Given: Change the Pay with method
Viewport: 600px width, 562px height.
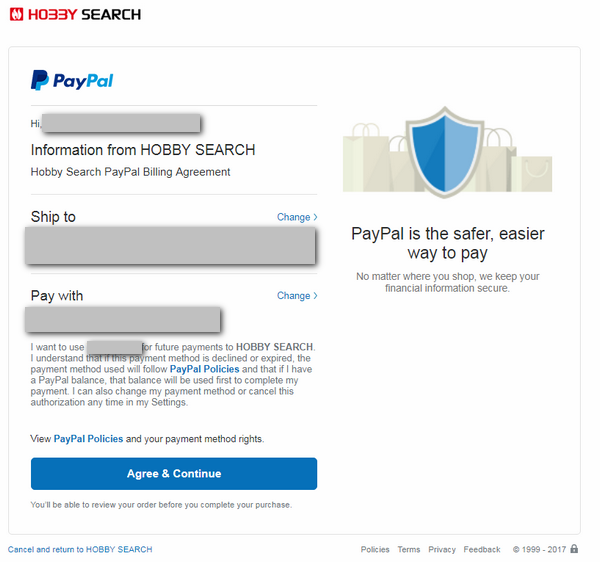Looking at the screenshot, I should (297, 296).
